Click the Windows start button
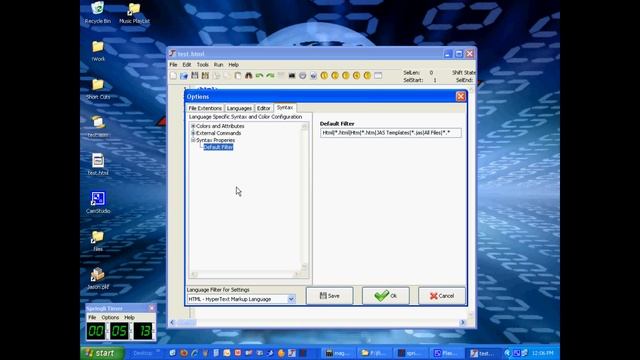Screen dimensions: 640x360 point(102,353)
